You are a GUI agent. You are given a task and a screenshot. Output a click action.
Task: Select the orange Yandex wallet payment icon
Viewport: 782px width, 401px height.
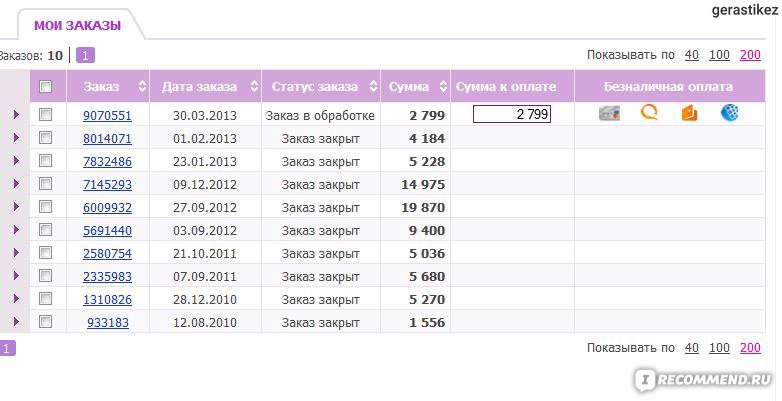690,113
